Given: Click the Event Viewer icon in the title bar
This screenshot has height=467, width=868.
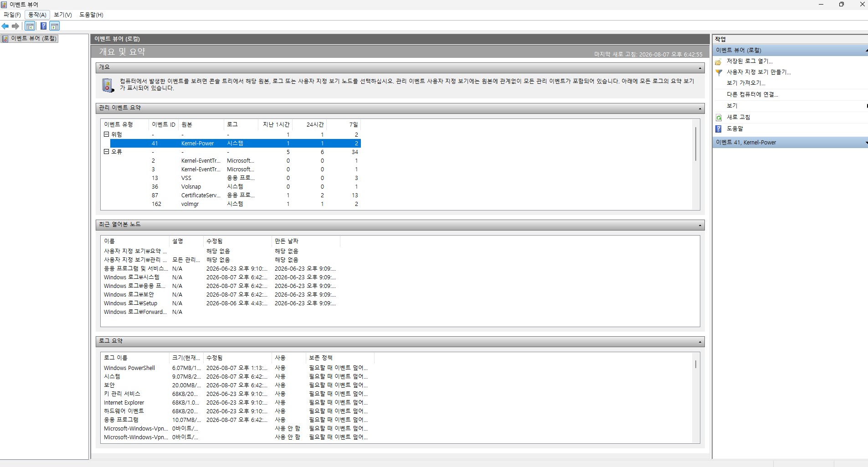Looking at the screenshot, I should point(4,5).
